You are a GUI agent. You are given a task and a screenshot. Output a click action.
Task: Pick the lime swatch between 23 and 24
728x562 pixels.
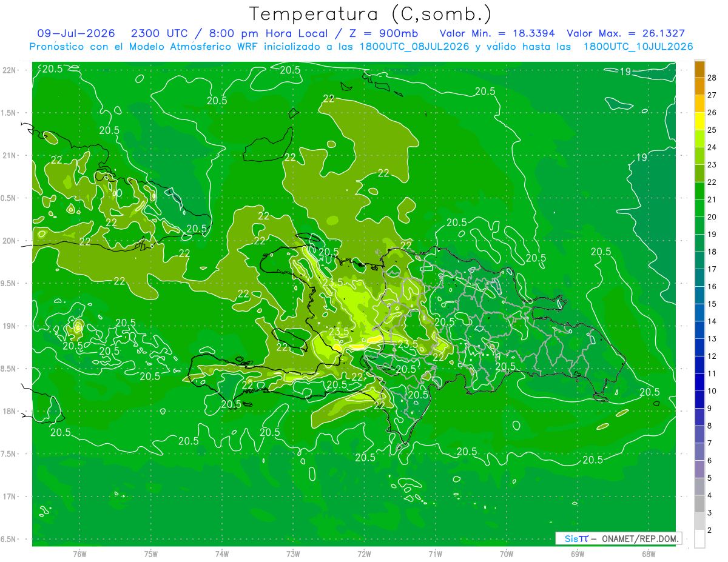[699, 156]
